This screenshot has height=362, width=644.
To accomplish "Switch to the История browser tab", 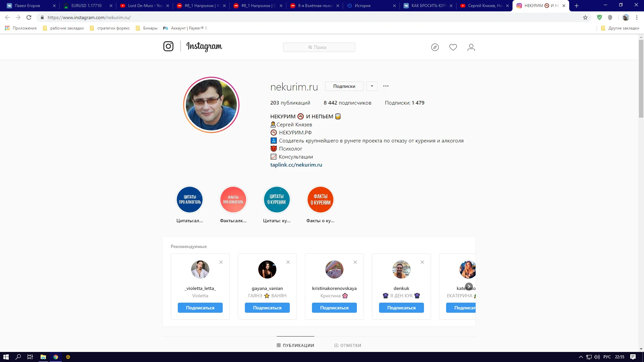I will [362, 6].
